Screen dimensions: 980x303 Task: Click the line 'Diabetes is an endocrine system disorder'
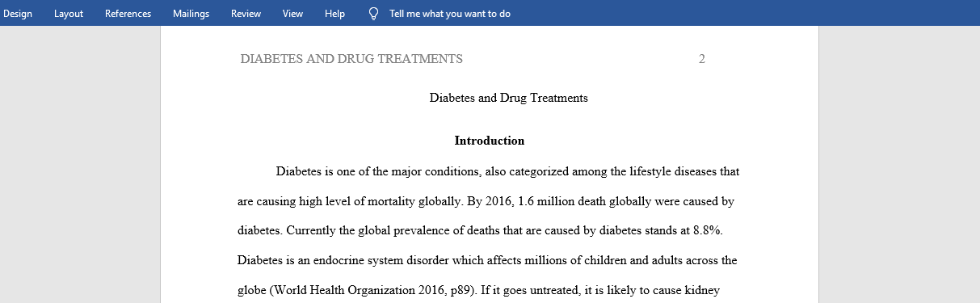coord(487,261)
